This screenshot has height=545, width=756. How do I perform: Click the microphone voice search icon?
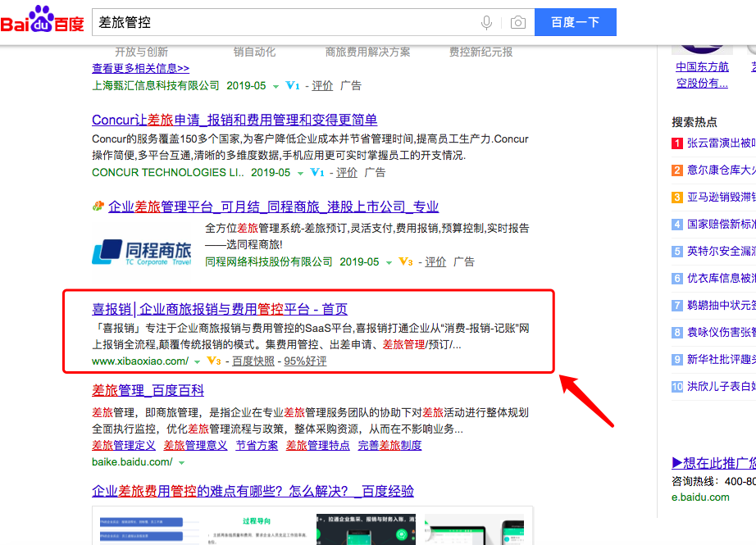[487, 22]
